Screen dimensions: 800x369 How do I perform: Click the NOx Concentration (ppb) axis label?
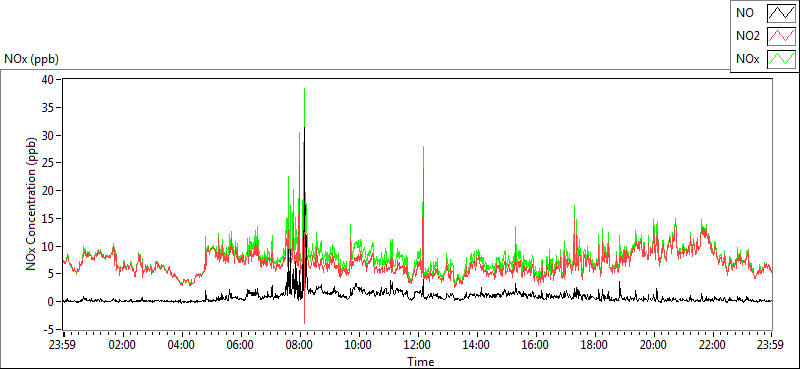32,203
